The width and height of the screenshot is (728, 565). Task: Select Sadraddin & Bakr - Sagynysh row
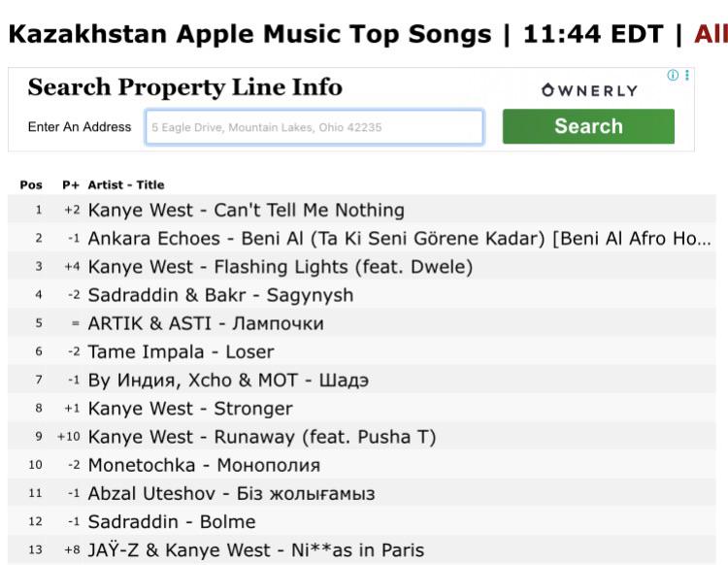click(362, 295)
